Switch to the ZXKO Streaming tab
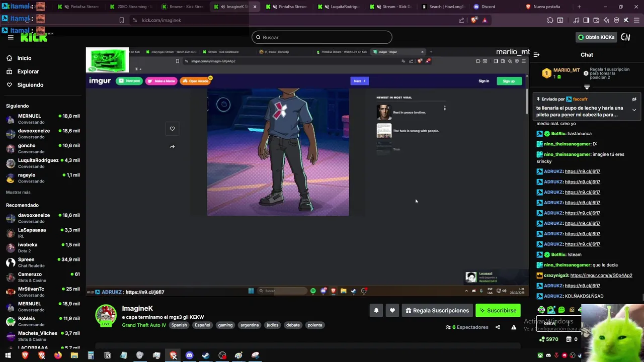644x362 pixels. point(131,7)
